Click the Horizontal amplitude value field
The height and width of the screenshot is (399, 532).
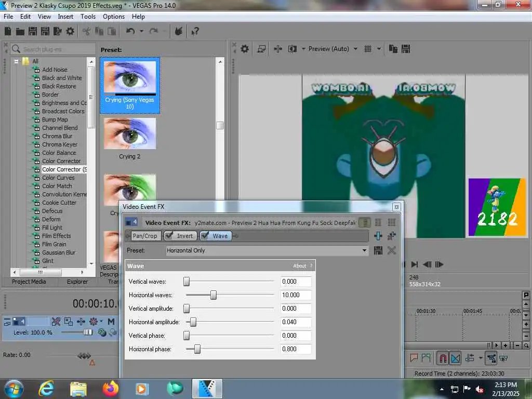point(296,322)
